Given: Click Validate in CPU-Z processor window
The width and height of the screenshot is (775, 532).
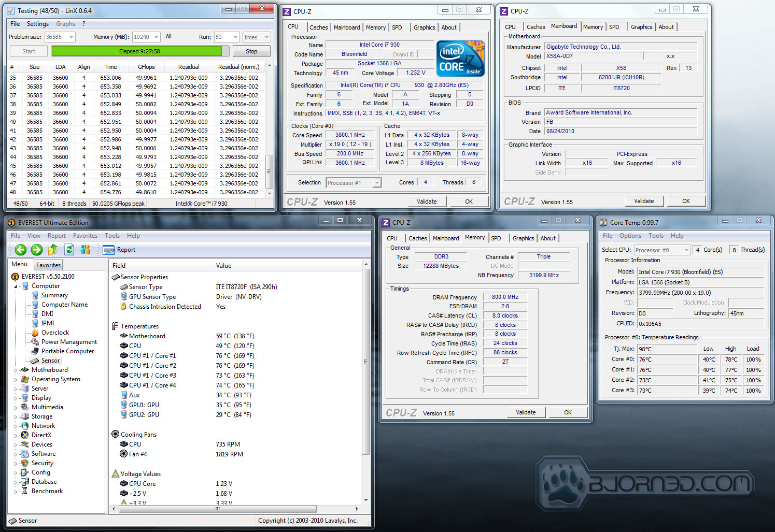Looking at the screenshot, I should [x=427, y=202].
